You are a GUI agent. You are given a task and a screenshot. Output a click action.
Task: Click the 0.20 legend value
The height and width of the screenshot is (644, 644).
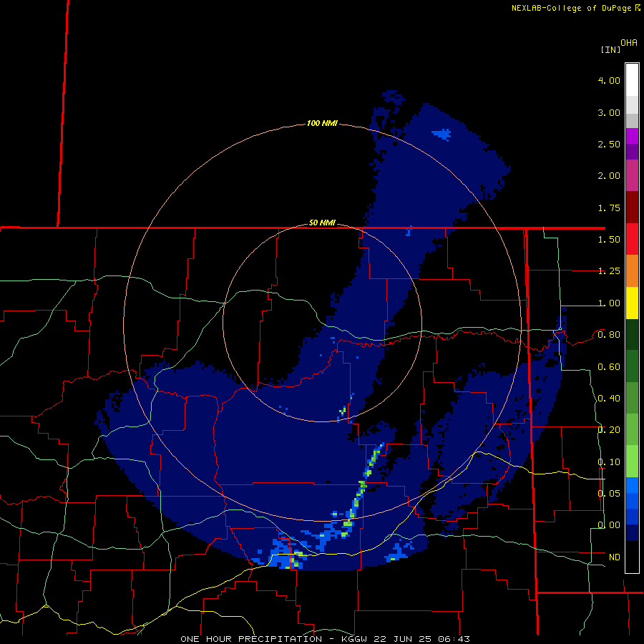[609, 430]
